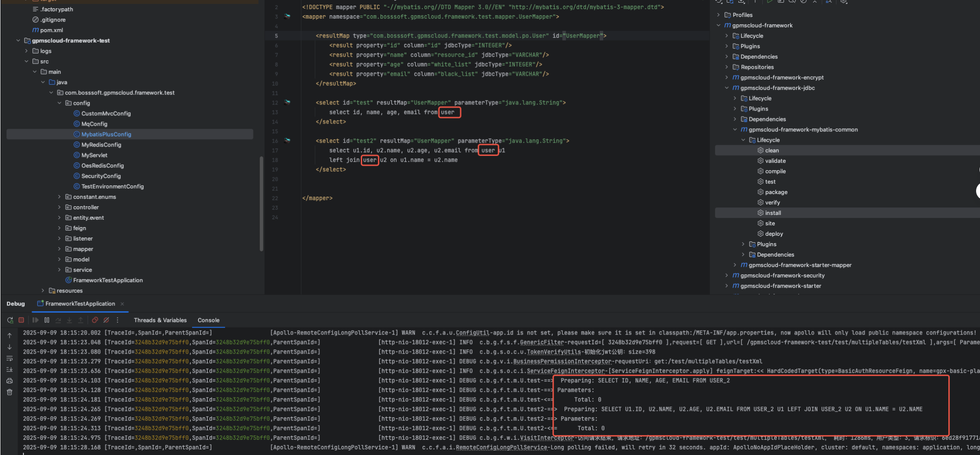This screenshot has height=455, width=980.
Task: Collapse the gpmscloud-framework-test module folder
Action: [18, 40]
